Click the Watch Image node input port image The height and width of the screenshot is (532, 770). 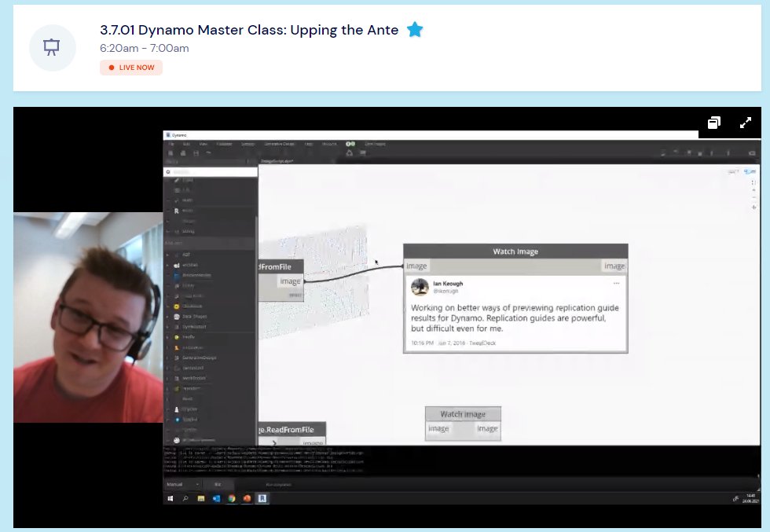pos(416,266)
